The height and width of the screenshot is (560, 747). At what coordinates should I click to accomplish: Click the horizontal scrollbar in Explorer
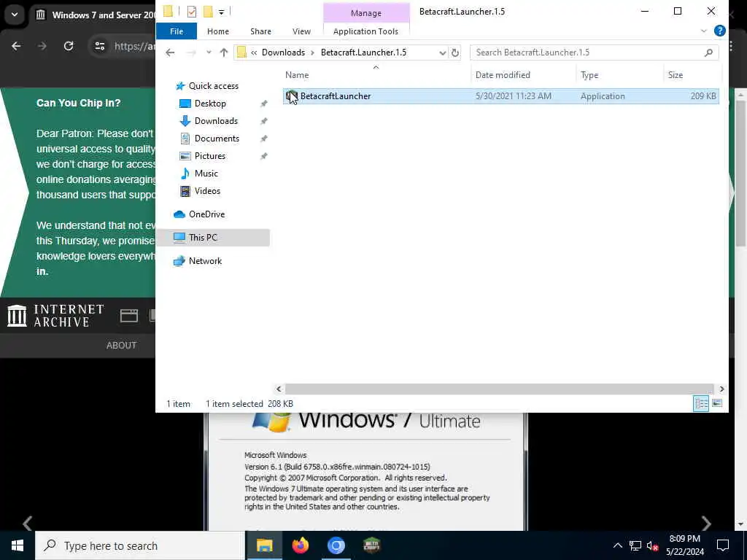click(499, 389)
